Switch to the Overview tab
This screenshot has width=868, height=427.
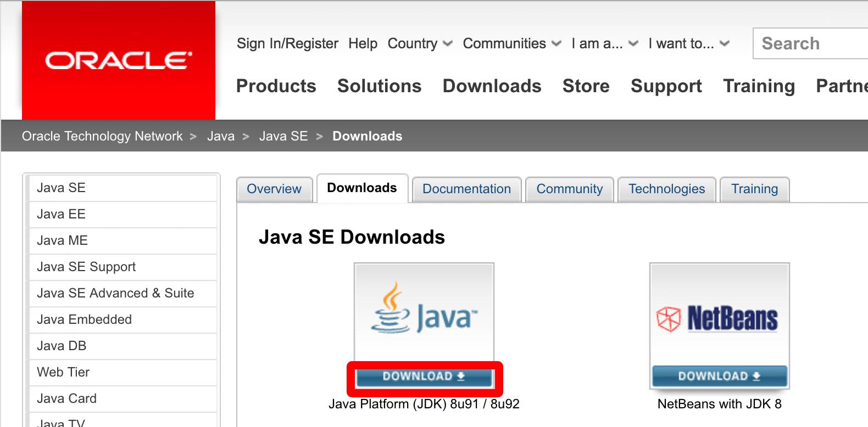click(x=274, y=189)
